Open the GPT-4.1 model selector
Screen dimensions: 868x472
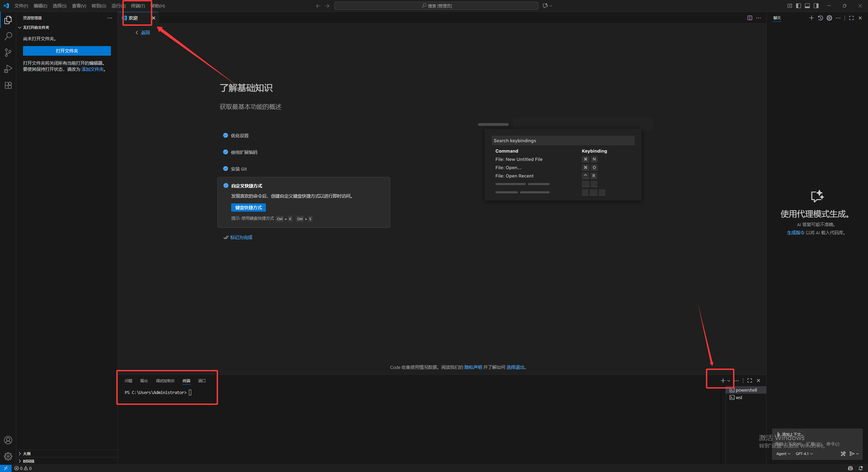pos(804,454)
